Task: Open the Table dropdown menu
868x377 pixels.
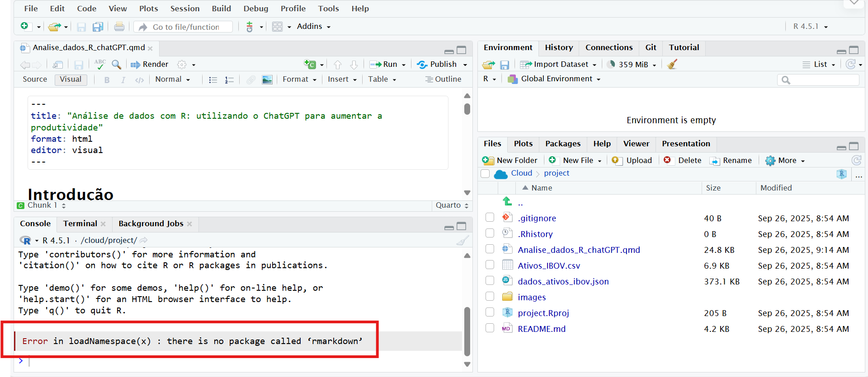Action: point(382,79)
